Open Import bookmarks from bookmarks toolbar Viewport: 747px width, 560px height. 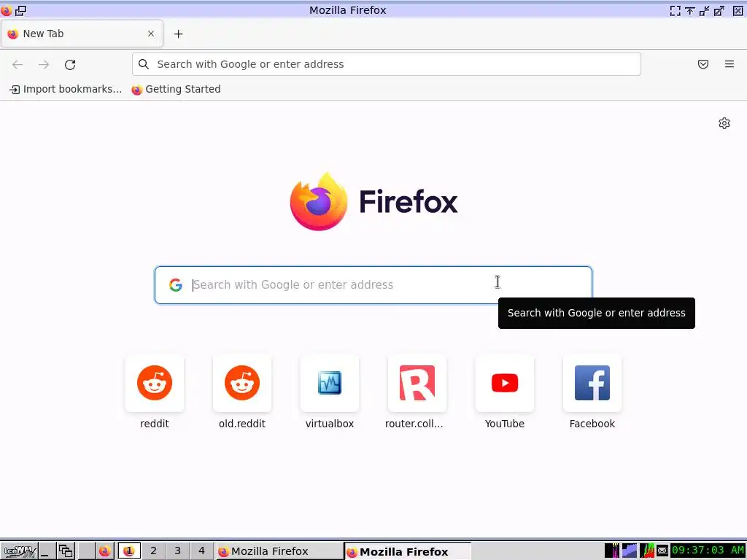[x=66, y=89]
